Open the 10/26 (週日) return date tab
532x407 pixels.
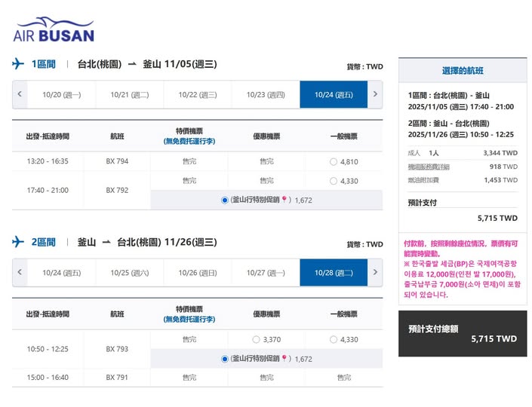(198, 273)
